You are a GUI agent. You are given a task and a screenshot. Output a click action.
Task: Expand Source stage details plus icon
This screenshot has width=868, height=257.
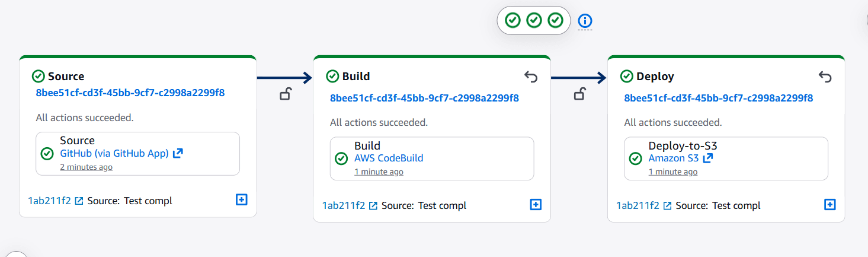[x=241, y=200]
